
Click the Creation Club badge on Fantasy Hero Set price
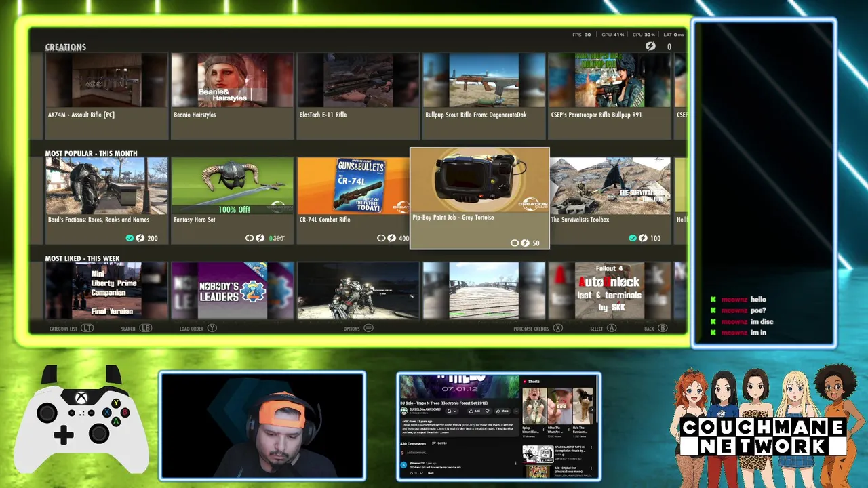[250, 238]
